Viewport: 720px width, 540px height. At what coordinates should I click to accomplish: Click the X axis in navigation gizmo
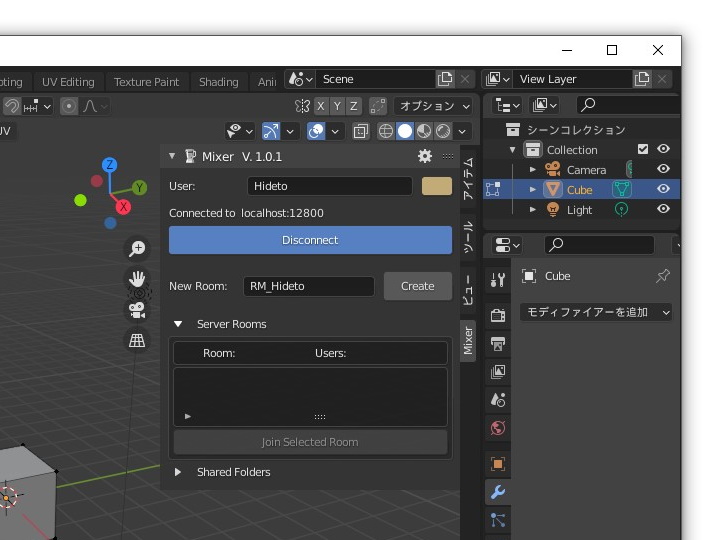(x=123, y=207)
